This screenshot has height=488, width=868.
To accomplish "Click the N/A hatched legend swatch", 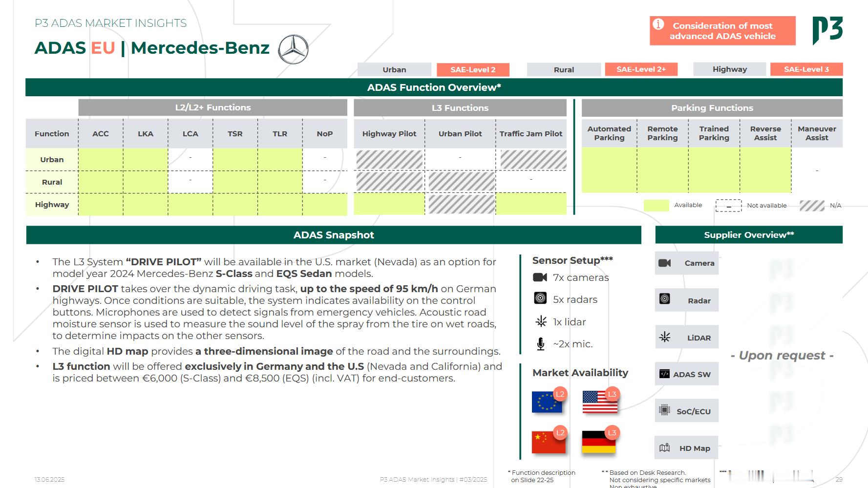I will click(x=812, y=206).
